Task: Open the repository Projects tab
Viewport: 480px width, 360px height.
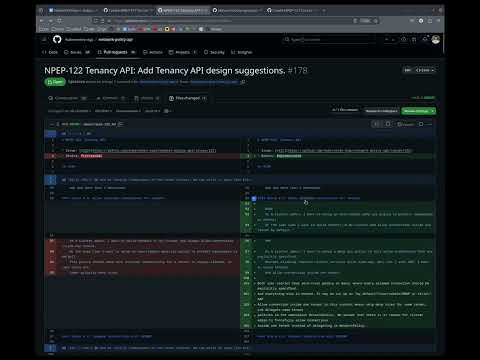Action: pos(183,52)
